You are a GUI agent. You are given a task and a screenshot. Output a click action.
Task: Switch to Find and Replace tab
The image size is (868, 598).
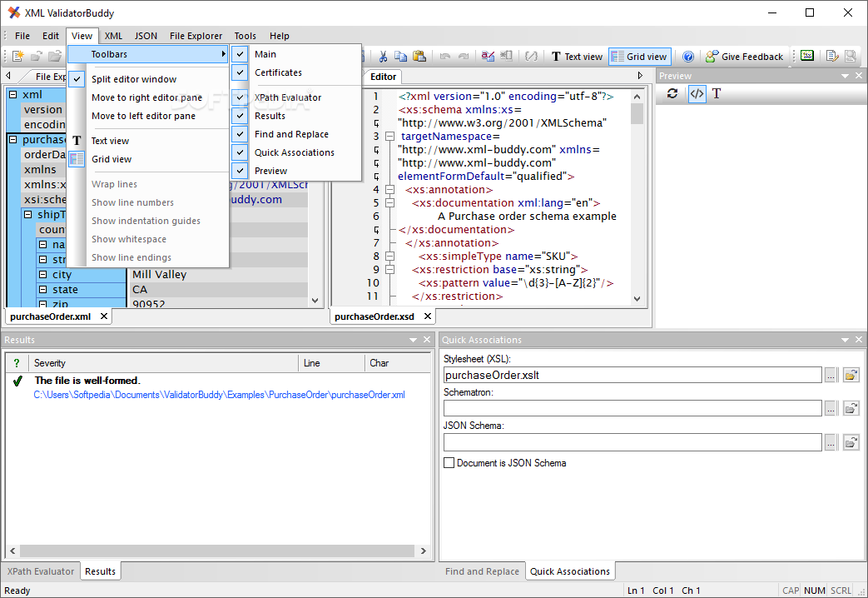(x=482, y=571)
